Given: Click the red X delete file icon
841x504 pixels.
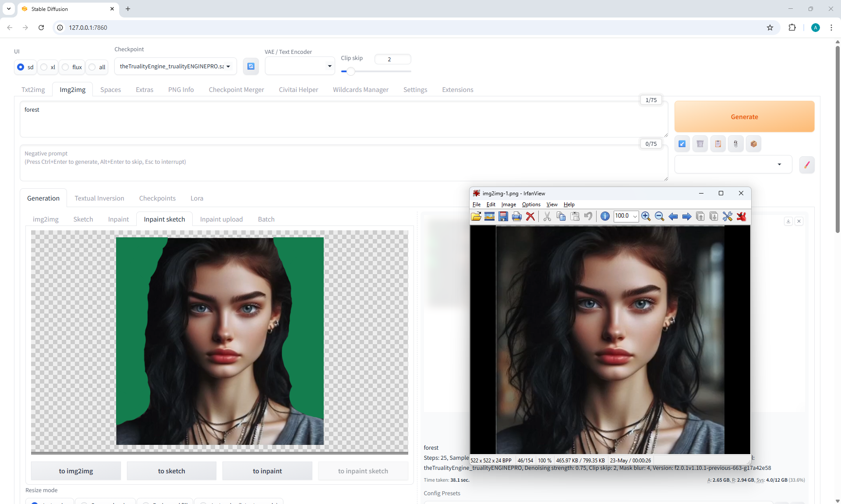Looking at the screenshot, I should (530, 216).
